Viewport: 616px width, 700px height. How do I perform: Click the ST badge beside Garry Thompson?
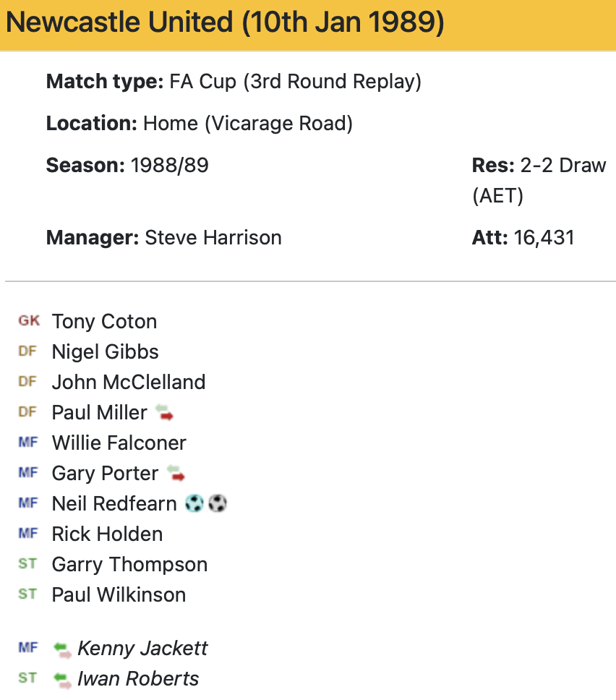click(27, 564)
